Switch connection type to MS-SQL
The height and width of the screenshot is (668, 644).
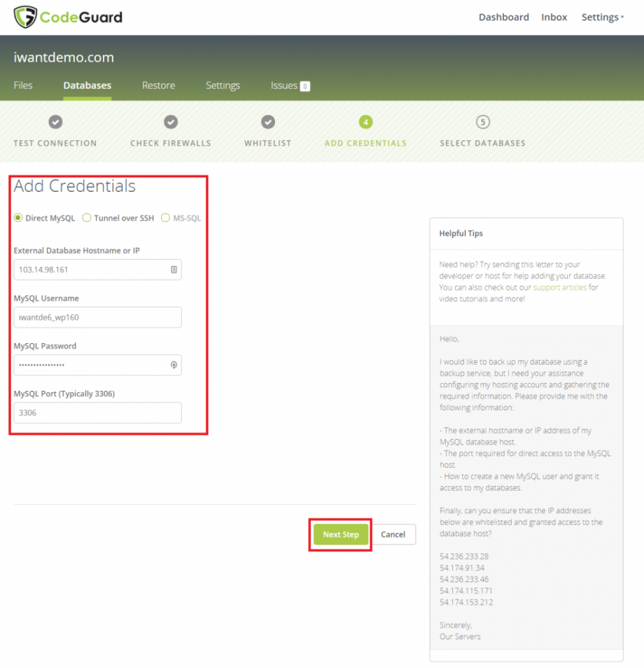tap(164, 218)
